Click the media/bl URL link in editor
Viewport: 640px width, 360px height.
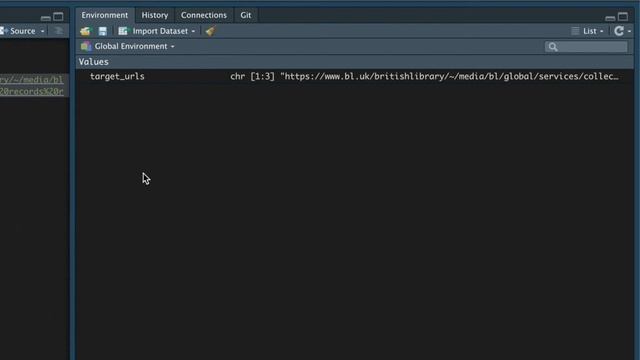[32, 80]
